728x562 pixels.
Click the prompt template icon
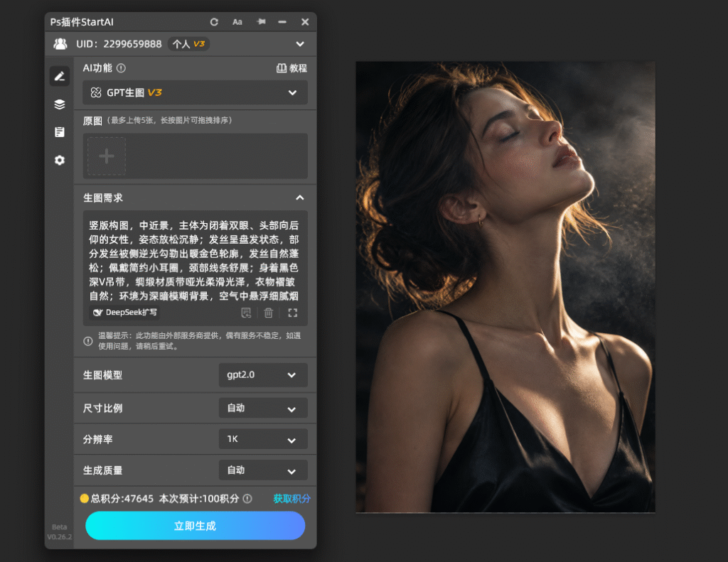pyautogui.click(x=246, y=313)
